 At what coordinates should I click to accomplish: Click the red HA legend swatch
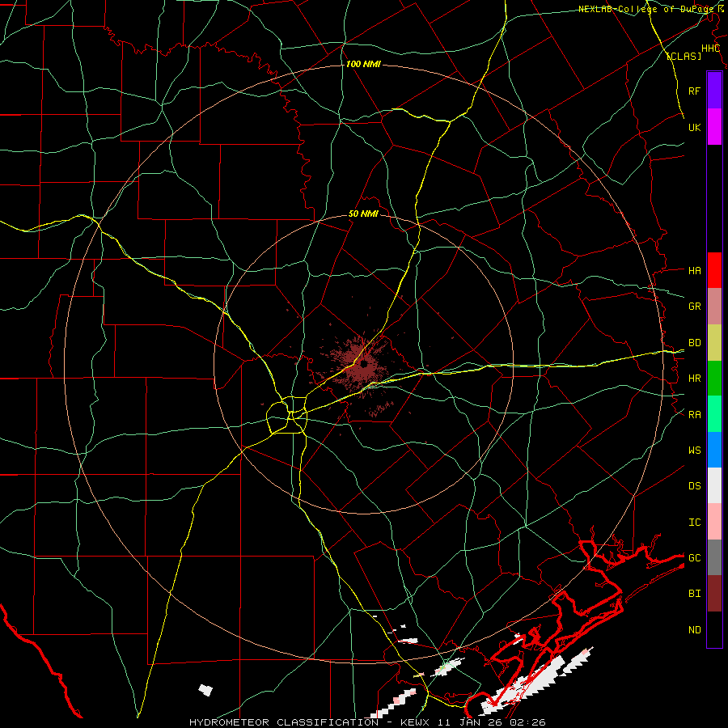(714, 270)
